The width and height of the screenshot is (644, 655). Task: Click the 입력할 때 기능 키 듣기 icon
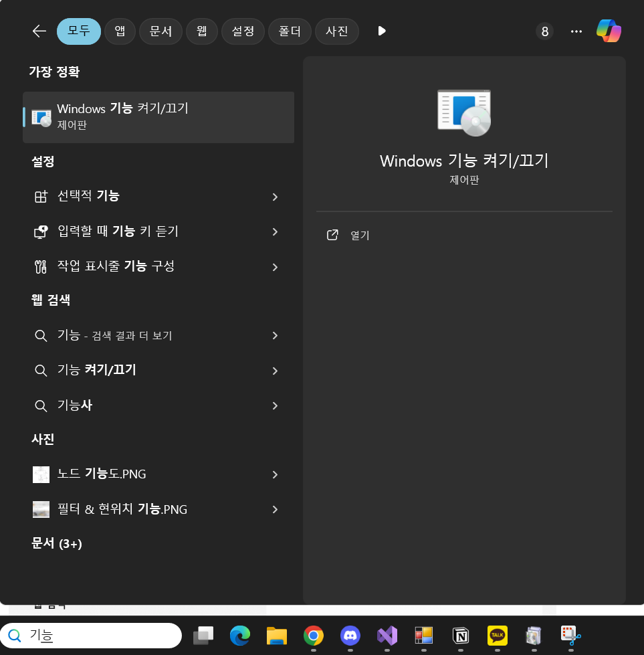coord(41,232)
